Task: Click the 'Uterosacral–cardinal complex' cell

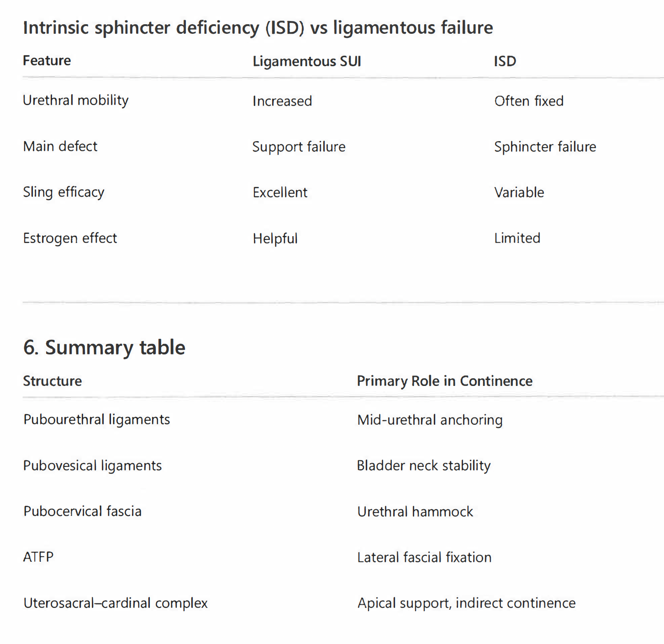Action: click(116, 603)
